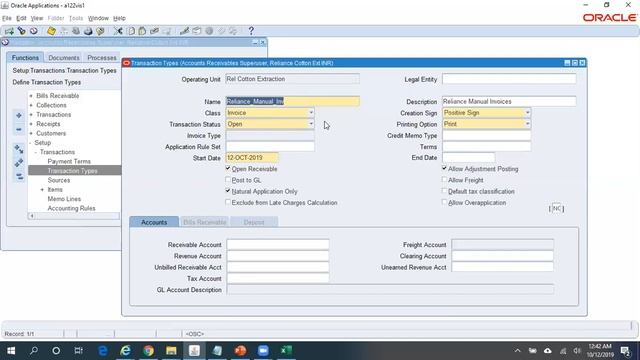Open File Explorer from the taskbar

(171, 351)
